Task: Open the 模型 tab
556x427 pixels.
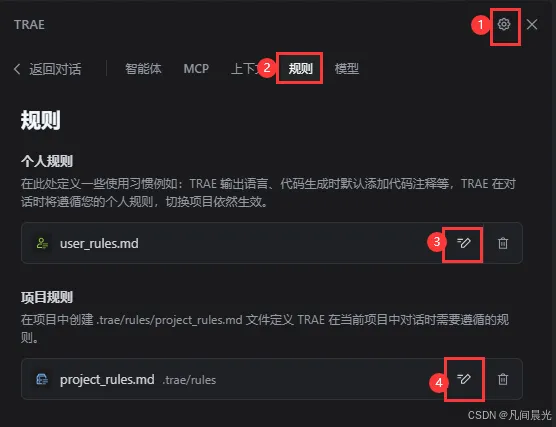Action: 347,68
